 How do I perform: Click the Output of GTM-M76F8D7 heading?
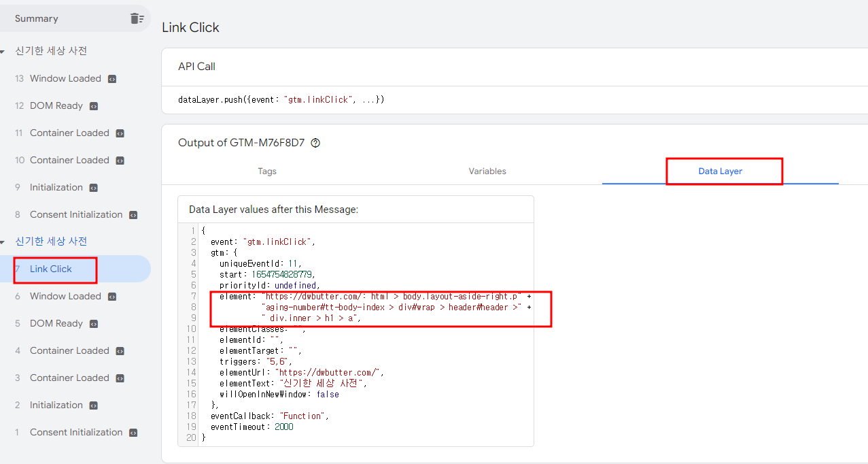pyautogui.click(x=241, y=143)
